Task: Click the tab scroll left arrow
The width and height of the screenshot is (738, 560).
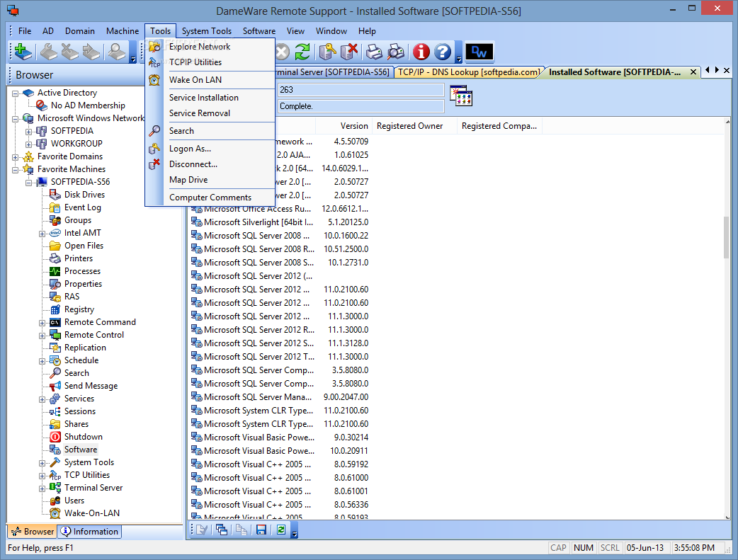Action: [708, 70]
